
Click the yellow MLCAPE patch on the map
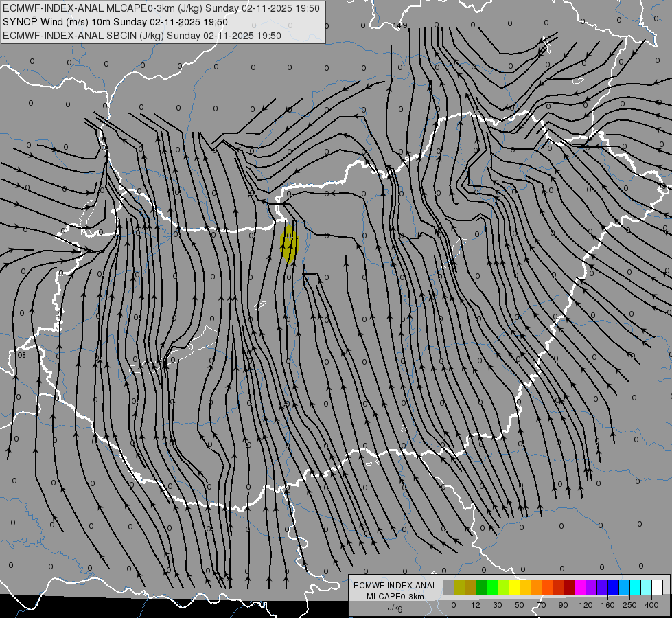click(x=289, y=243)
